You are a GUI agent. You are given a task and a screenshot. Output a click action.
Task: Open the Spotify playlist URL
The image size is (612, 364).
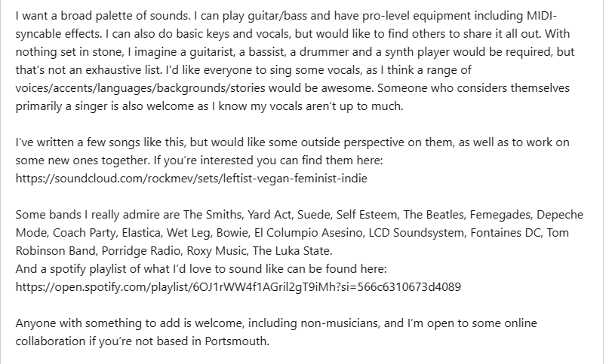(x=238, y=287)
